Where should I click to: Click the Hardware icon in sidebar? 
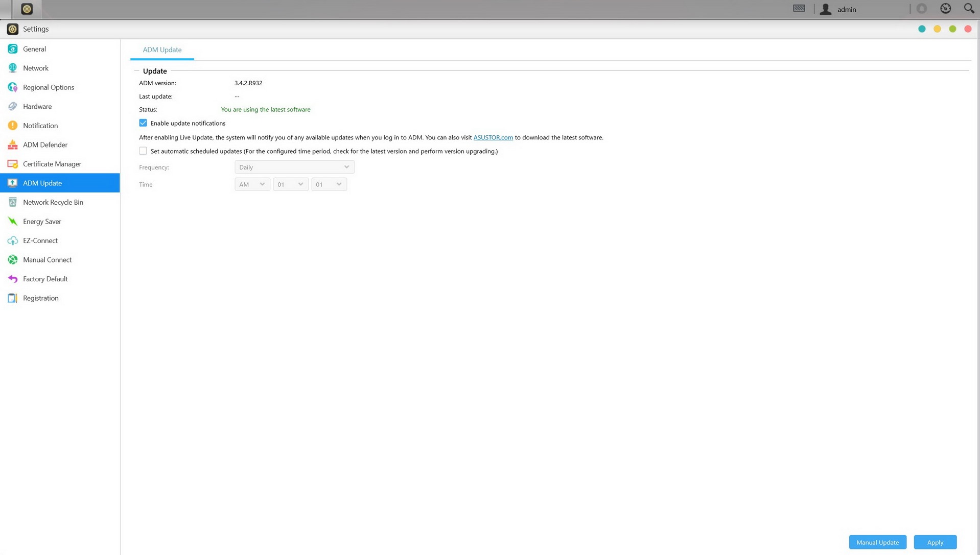pos(13,106)
